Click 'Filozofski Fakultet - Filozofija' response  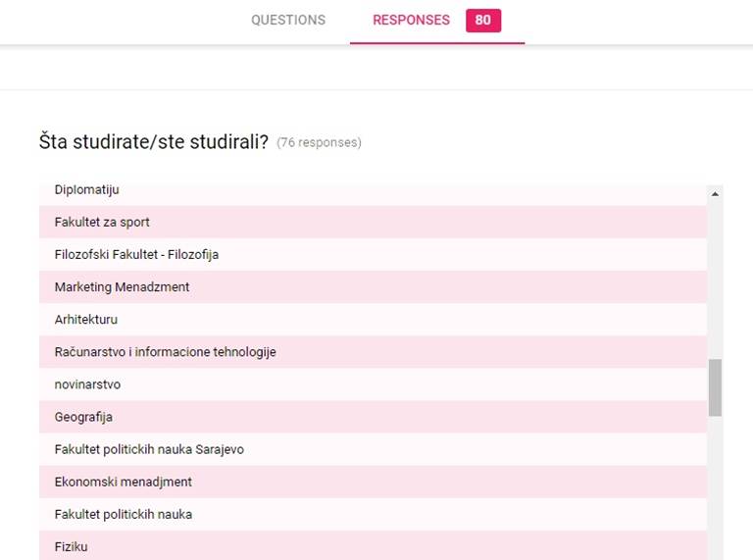[136, 254]
